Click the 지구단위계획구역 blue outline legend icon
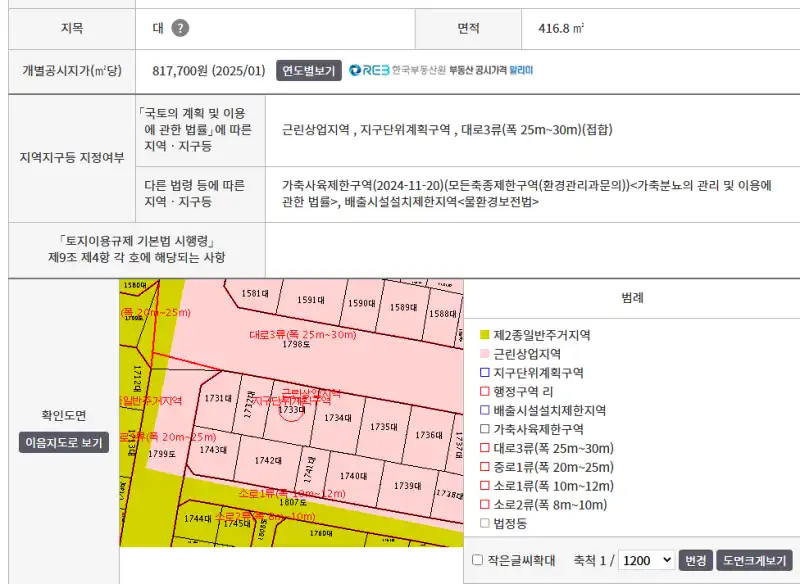Image resolution: width=800 pixels, height=584 pixels. 485,372
